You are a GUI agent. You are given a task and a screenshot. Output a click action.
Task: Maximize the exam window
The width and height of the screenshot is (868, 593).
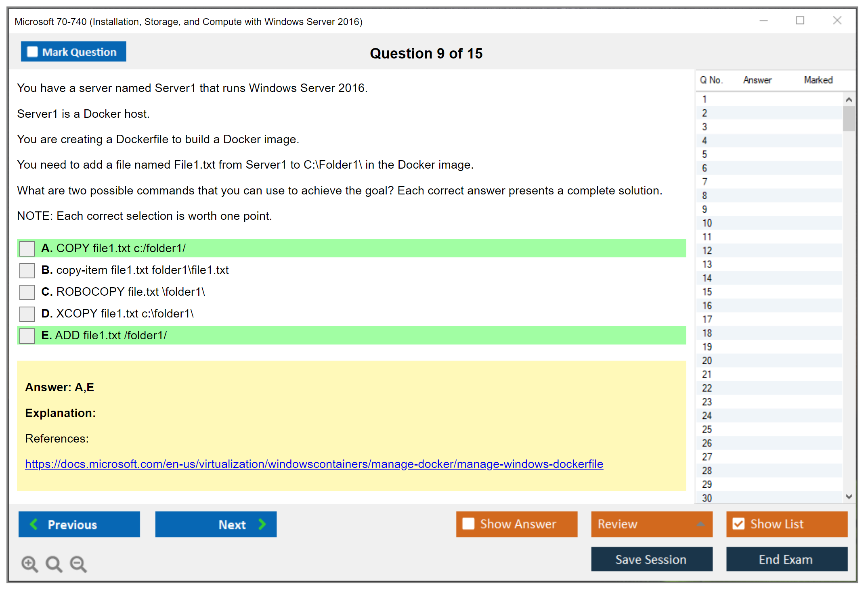click(x=800, y=21)
